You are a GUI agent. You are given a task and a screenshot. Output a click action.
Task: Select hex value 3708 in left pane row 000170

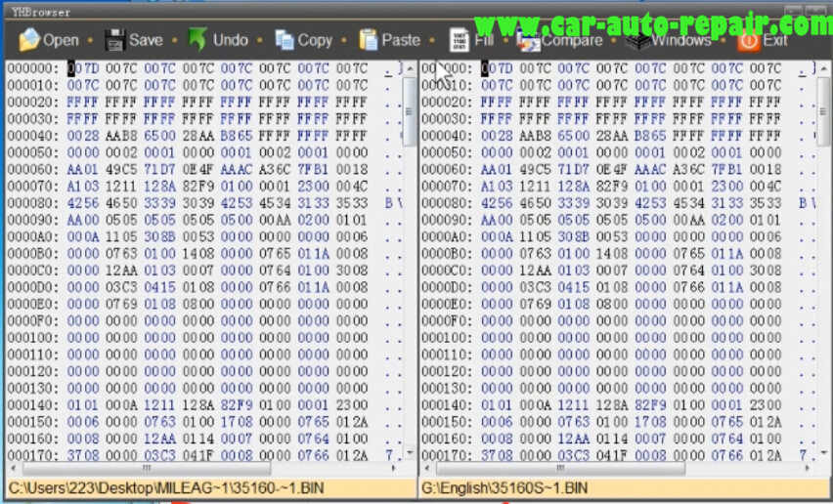pos(83,456)
